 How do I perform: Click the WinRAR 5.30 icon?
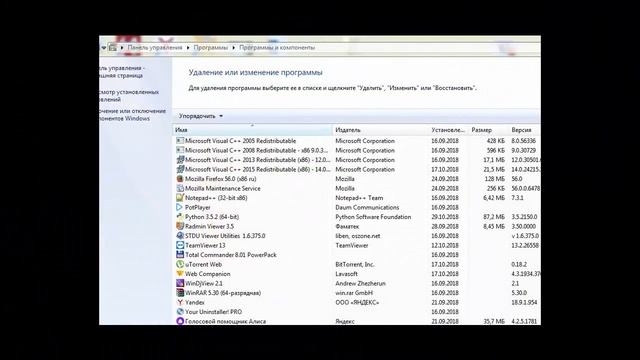pyautogui.click(x=180, y=293)
